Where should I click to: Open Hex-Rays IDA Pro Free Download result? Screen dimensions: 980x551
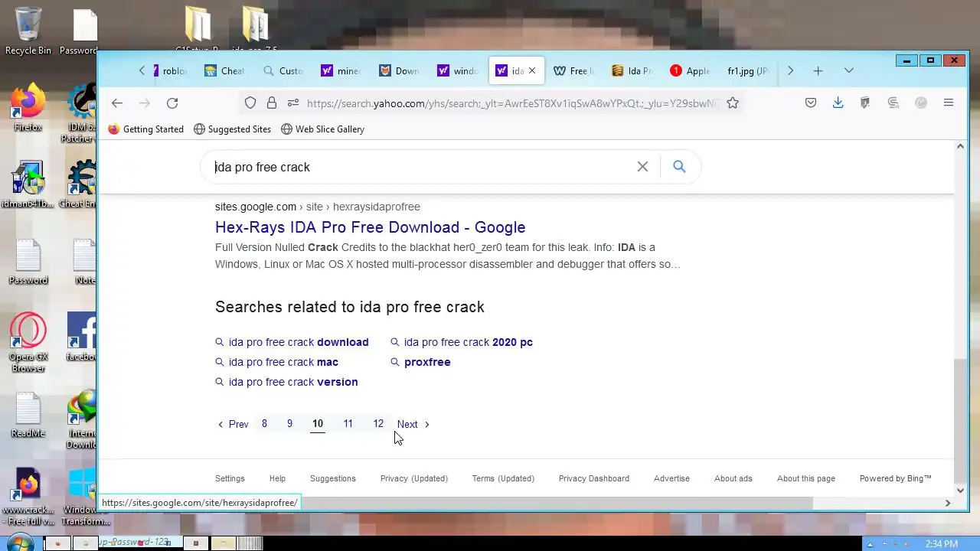(370, 227)
